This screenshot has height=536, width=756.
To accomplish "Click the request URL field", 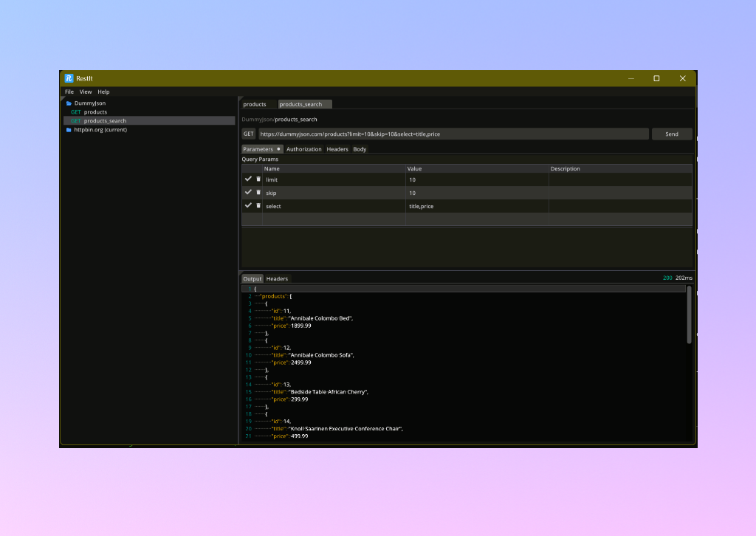I will point(453,134).
